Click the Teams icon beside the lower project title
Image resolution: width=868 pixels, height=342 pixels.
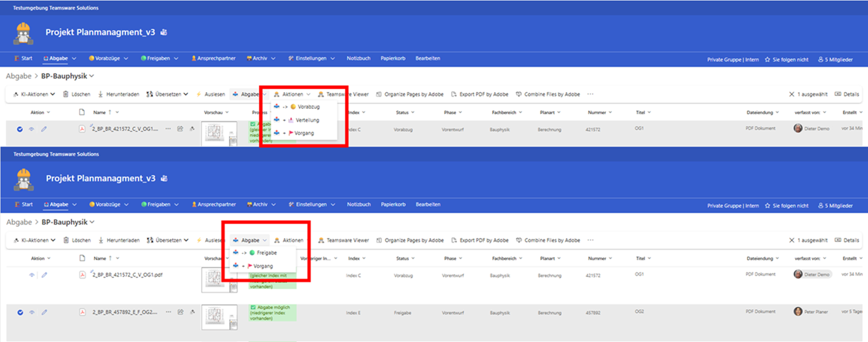164,179
